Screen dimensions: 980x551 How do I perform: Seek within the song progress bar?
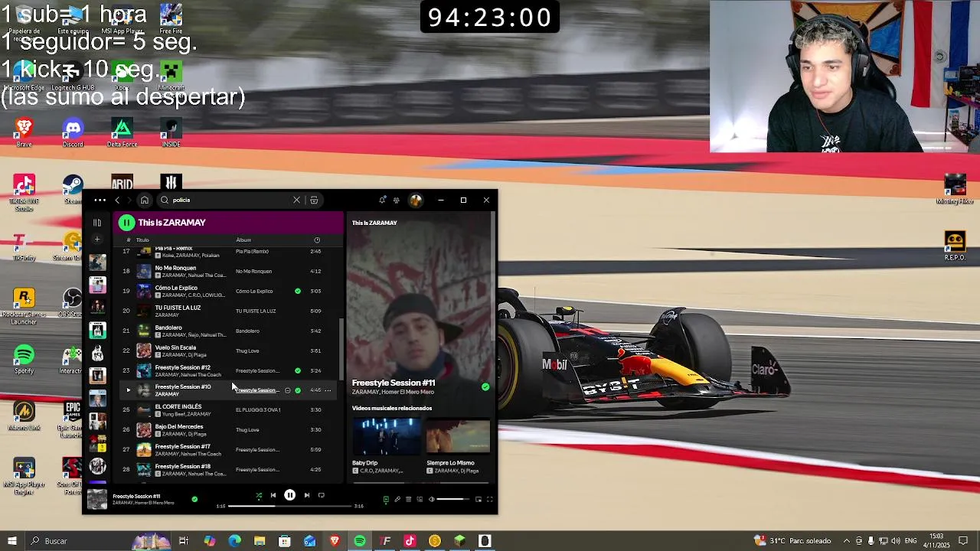point(289,506)
